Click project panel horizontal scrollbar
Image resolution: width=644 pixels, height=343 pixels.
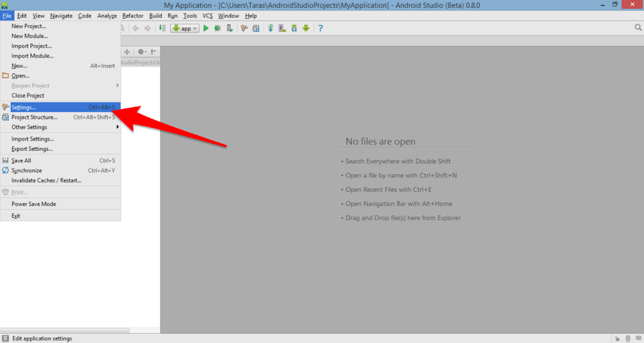(65, 330)
